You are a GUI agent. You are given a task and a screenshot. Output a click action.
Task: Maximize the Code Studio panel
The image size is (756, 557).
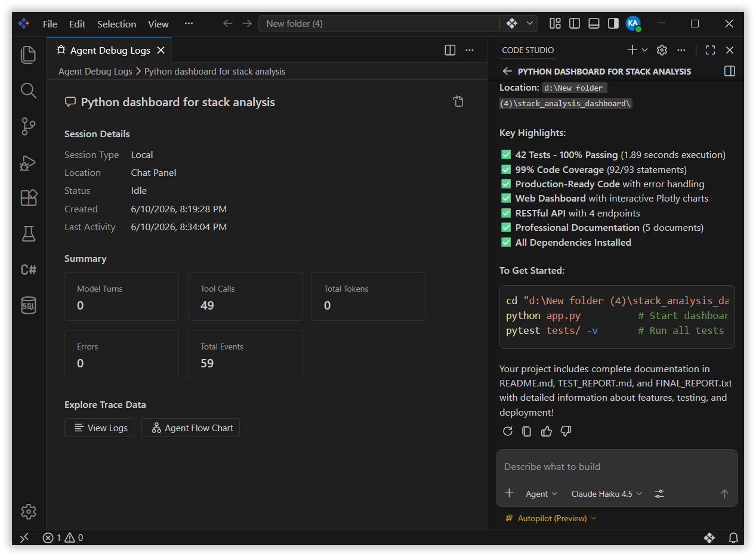(710, 50)
